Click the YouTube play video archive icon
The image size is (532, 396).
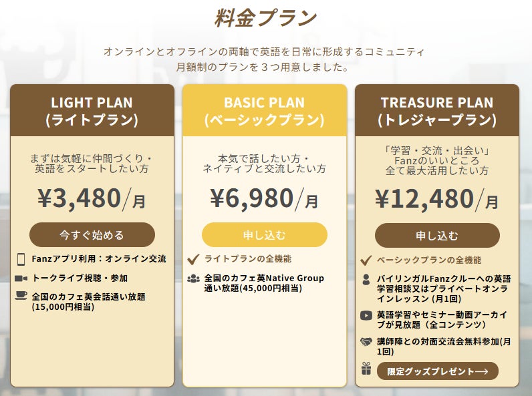pyautogui.click(x=366, y=315)
